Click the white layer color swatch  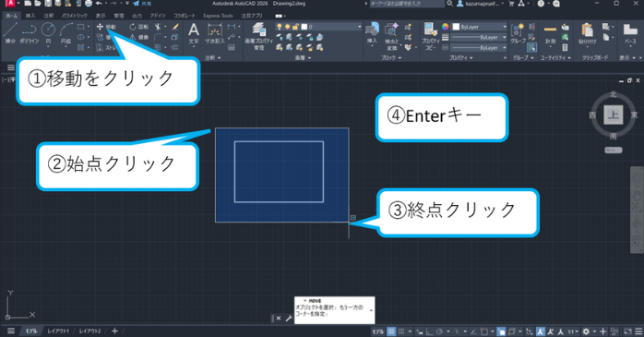coord(304,27)
